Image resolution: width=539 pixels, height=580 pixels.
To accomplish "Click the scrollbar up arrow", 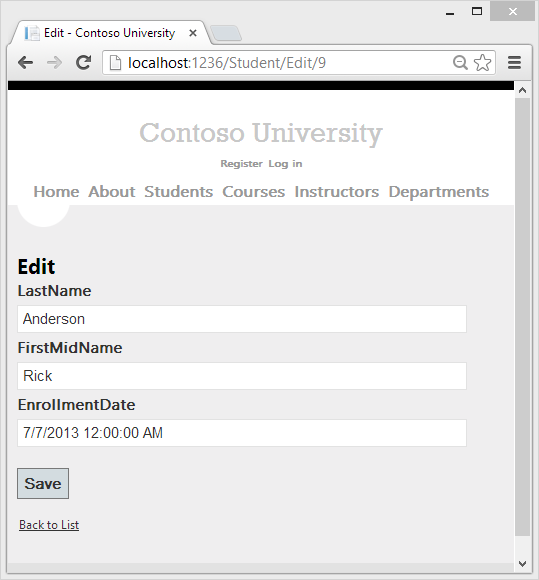I will tap(522, 90).
